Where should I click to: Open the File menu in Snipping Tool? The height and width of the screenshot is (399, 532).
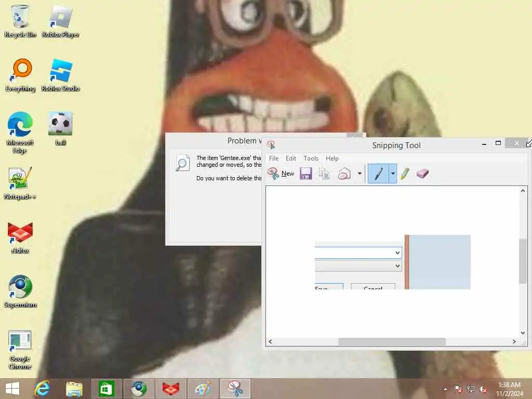pyautogui.click(x=274, y=158)
